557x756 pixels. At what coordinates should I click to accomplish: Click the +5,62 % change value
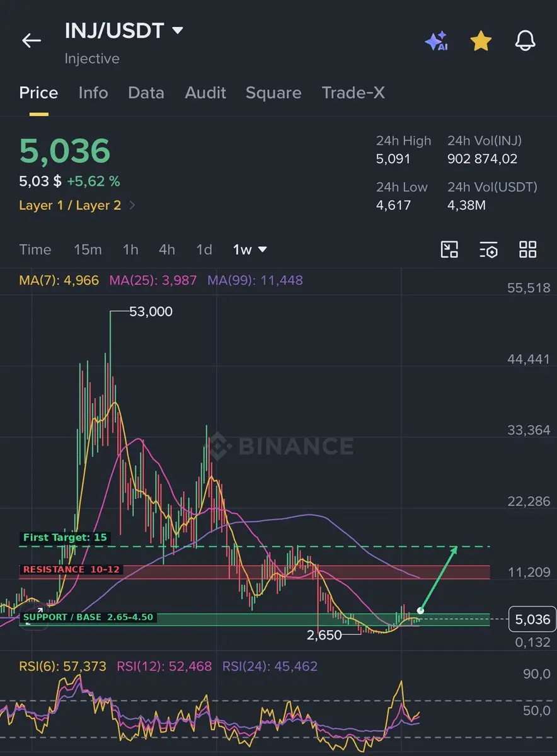tap(93, 181)
